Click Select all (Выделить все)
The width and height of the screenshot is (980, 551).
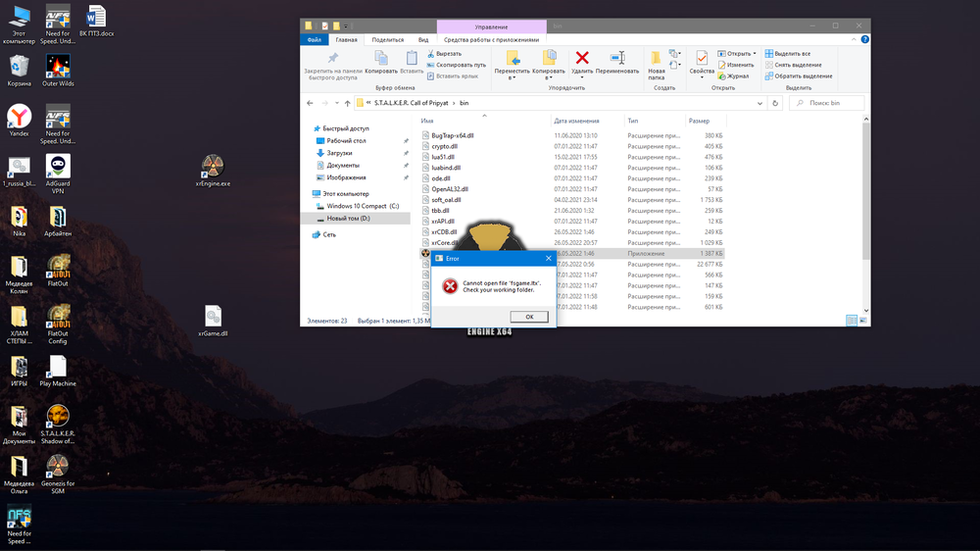pyautogui.click(x=792, y=54)
